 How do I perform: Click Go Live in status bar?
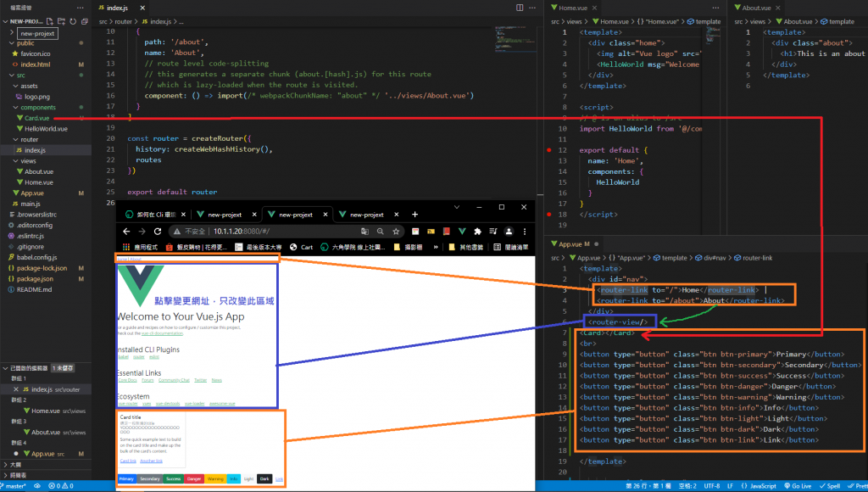[797, 486]
